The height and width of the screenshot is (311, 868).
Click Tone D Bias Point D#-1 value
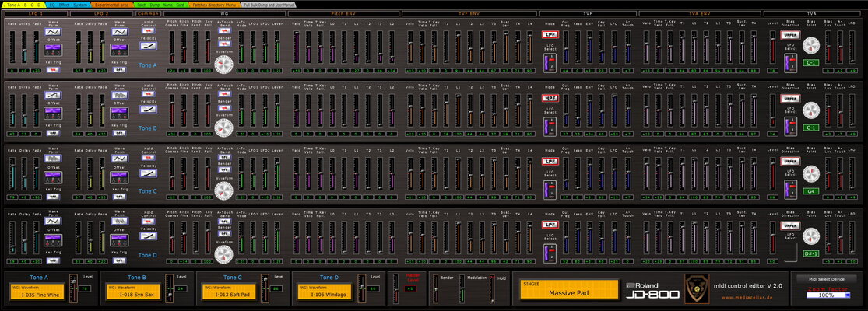coord(810,254)
